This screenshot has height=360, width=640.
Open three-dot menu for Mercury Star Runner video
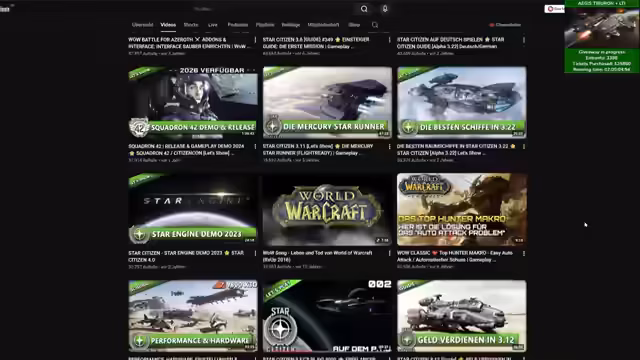click(x=389, y=146)
